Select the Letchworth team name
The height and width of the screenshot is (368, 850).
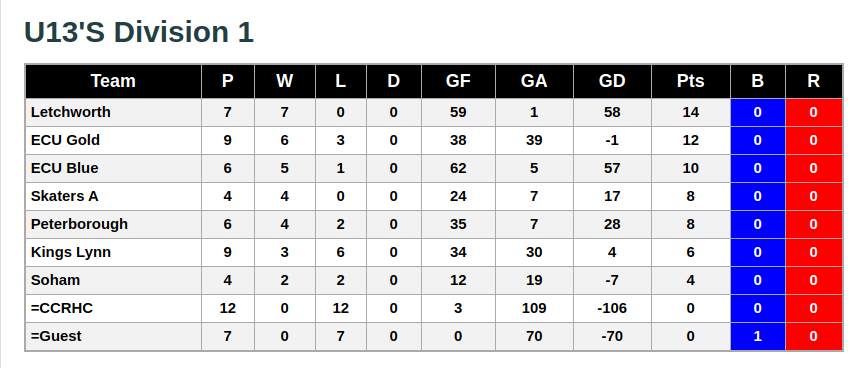70,112
